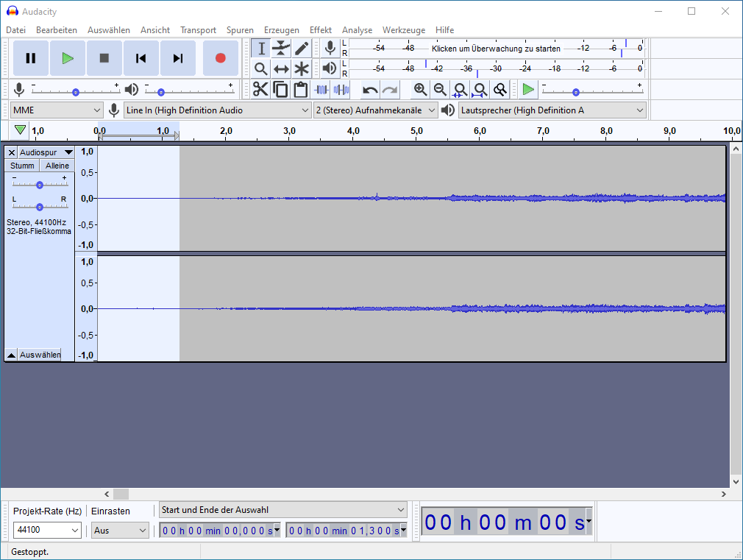Solo the track with Alleine button
This screenshot has height=560, width=743.
[x=57, y=166]
